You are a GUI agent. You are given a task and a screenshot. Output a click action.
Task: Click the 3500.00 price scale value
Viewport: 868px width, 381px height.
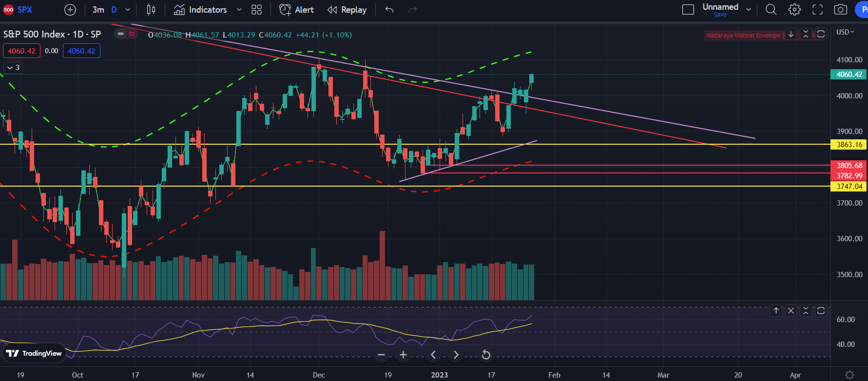[x=849, y=275]
